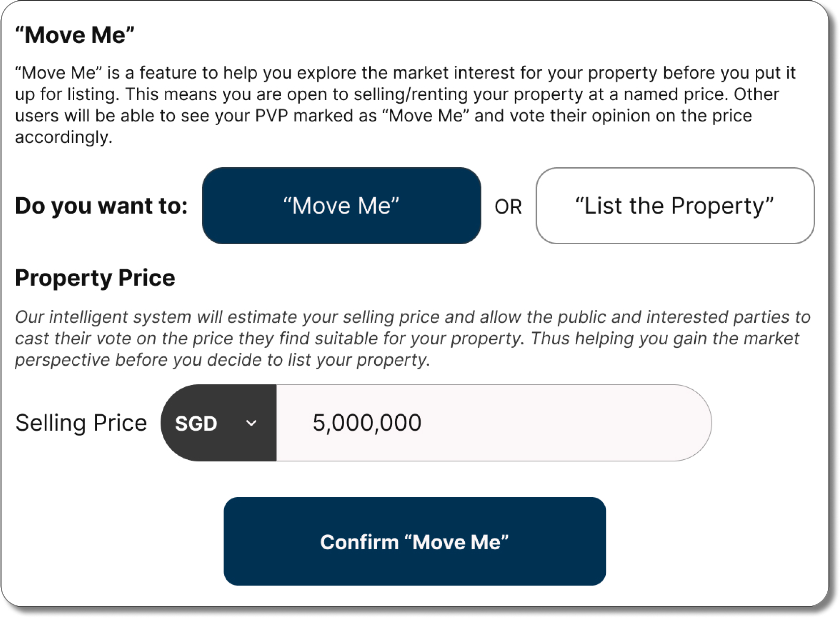Click the “PVP” word in the description
This screenshot has height=618, width=840.
pyautogui.click(x=272, y=116)
